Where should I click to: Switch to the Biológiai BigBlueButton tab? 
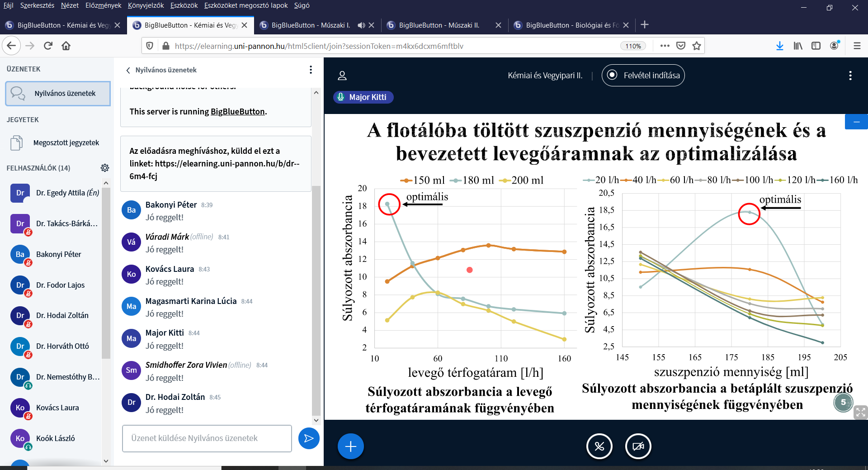571,25
